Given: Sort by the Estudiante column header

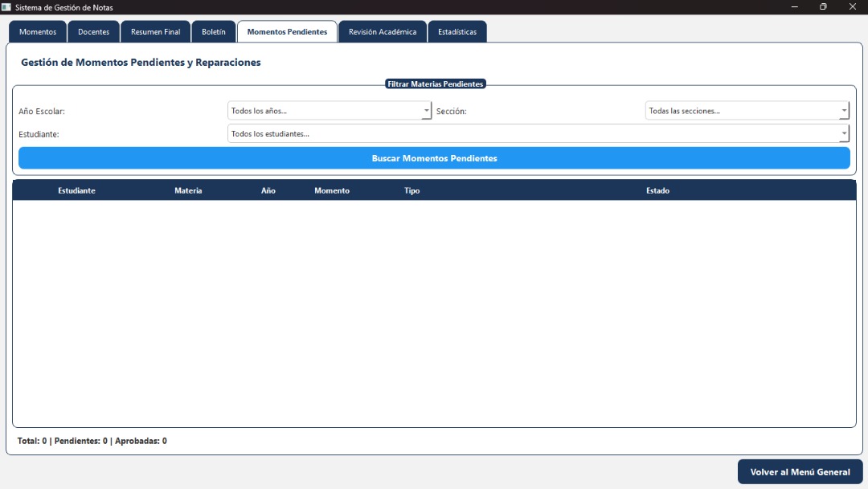Looking at the screenshot, I should click(x=76, y=191).
